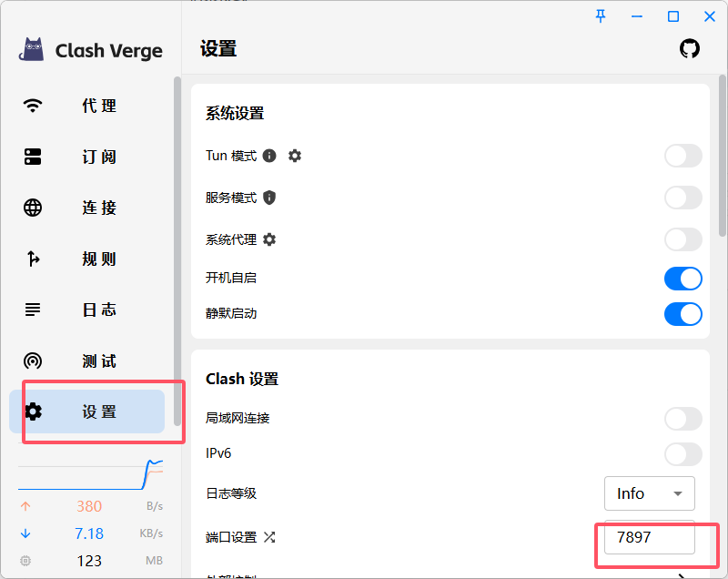
Task: Click the random port shuffle icon
Action: [x=269, y=537]
